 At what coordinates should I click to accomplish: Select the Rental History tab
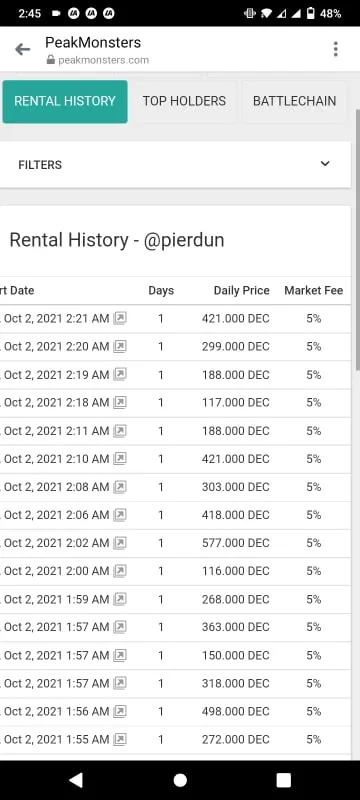[65, 101]
